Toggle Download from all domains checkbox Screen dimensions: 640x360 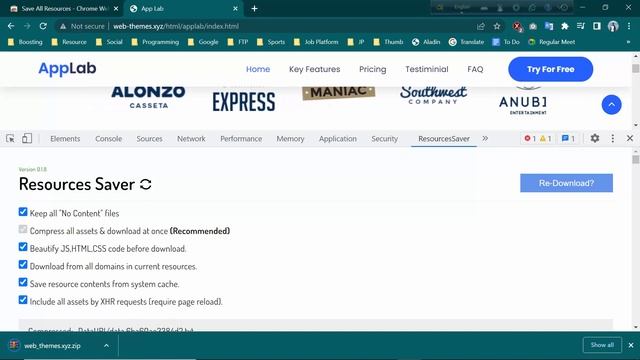pyautogui.click(x=23, y=264)
